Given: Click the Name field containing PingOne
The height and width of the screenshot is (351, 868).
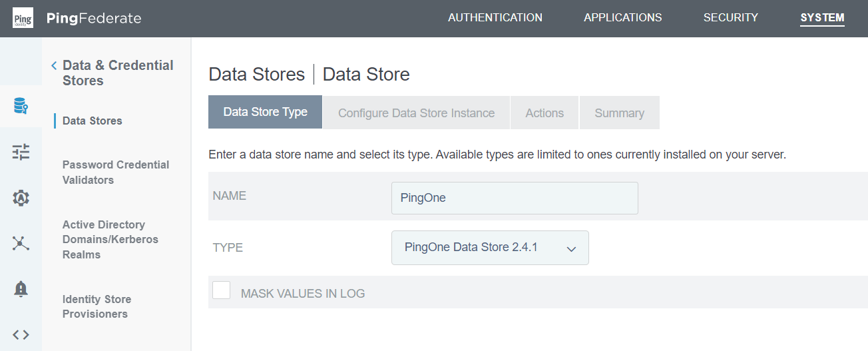Looking at the screenshot, I should pyautogui.click(x=515, y=198).
